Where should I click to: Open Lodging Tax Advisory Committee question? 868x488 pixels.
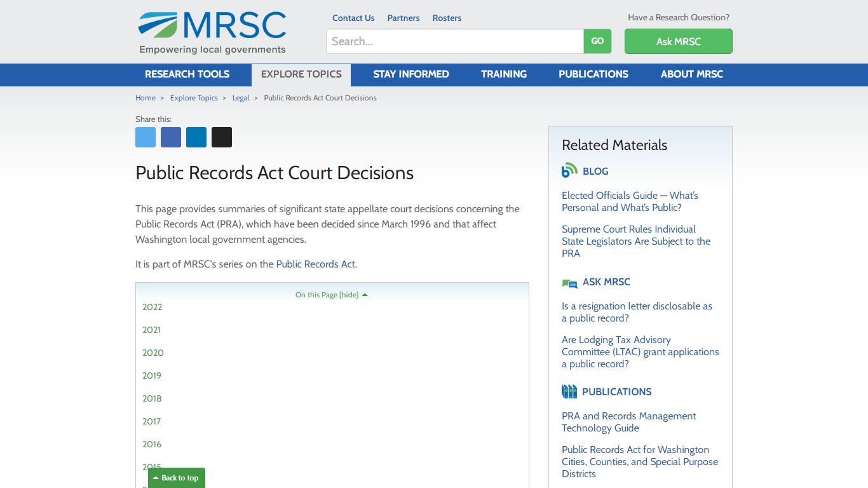coord(641,351)
